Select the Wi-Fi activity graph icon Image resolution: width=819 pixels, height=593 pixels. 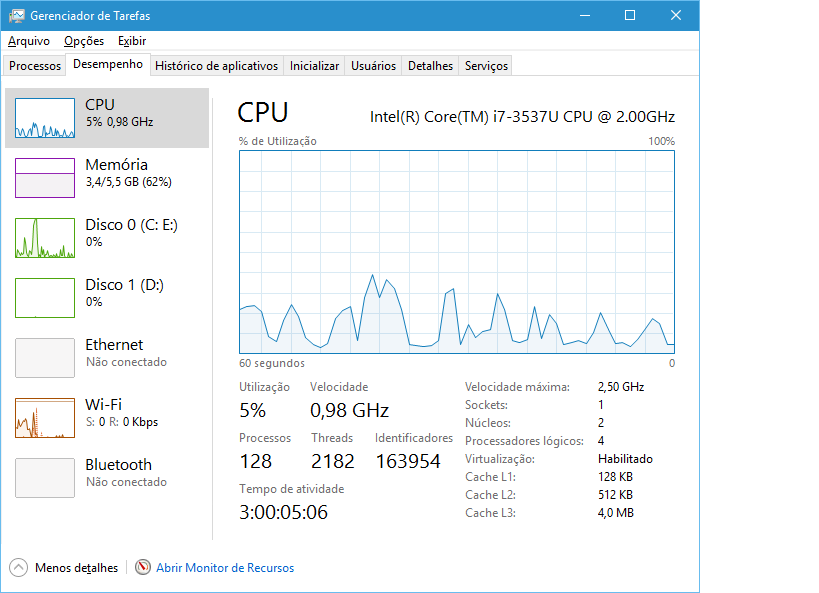click(45, 418)
